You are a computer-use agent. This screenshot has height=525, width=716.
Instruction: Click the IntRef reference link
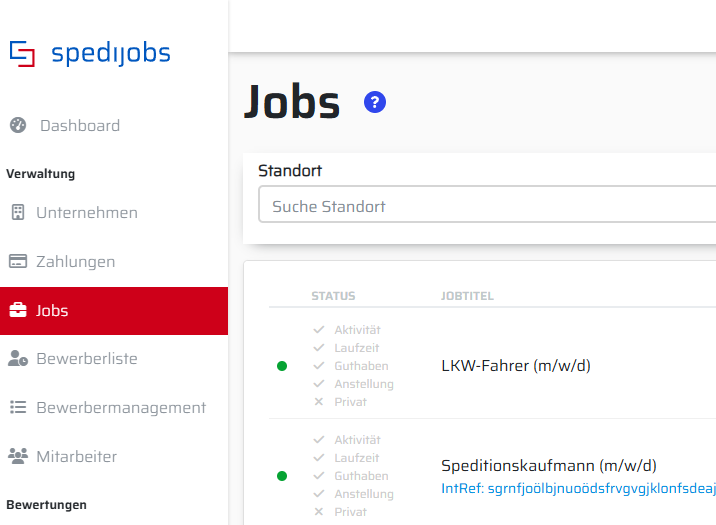pyautogui.click(x=578, y=488)
